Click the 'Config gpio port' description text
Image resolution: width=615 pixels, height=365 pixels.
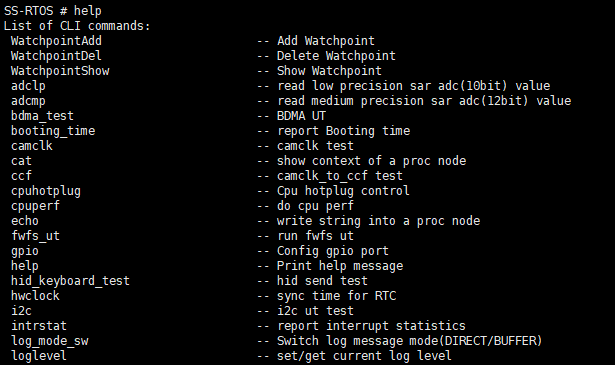click(x=333, y=251)
